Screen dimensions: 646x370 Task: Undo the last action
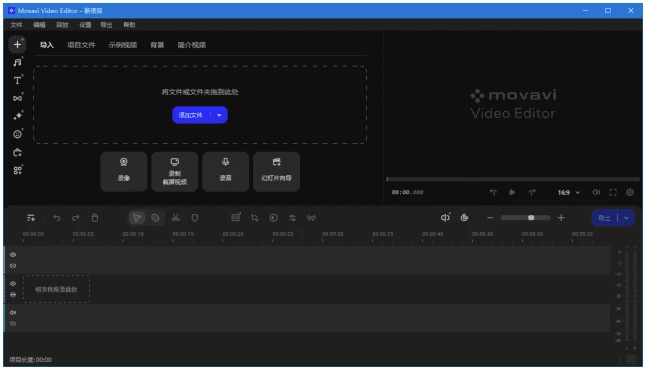57,218
